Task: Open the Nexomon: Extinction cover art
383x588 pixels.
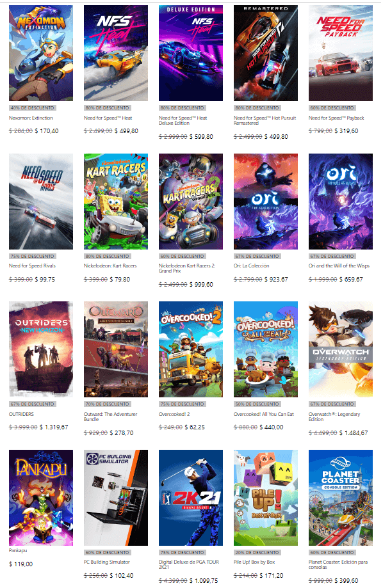Action: pyautogui.click(x=41, y=53)
